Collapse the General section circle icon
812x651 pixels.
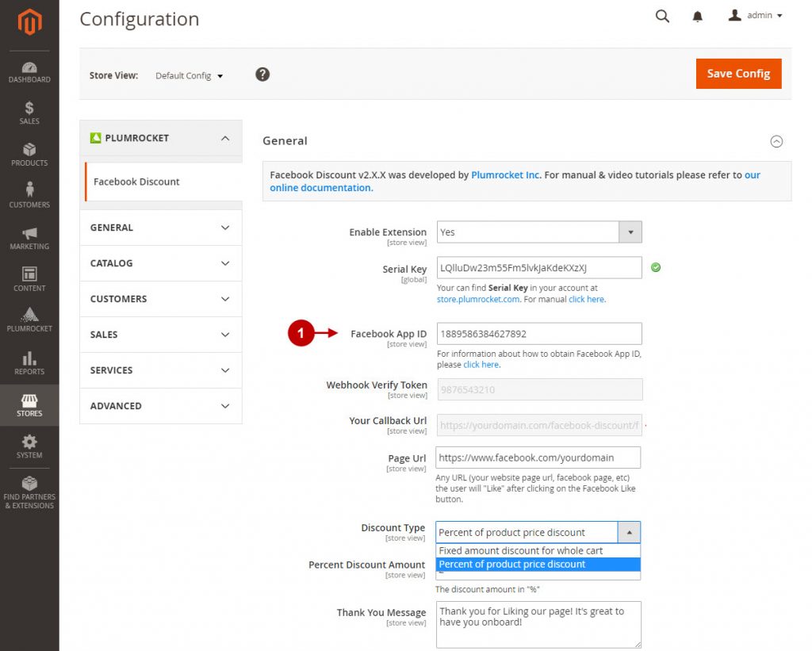[776, 141]
